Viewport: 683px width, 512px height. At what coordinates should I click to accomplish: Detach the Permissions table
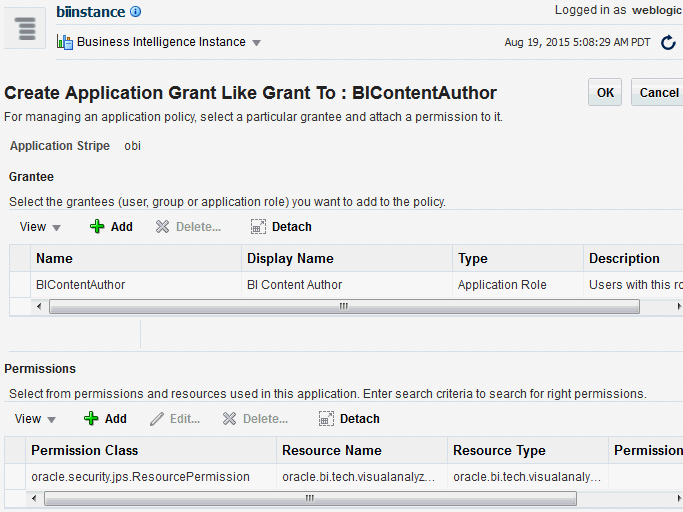coord(349,419)
